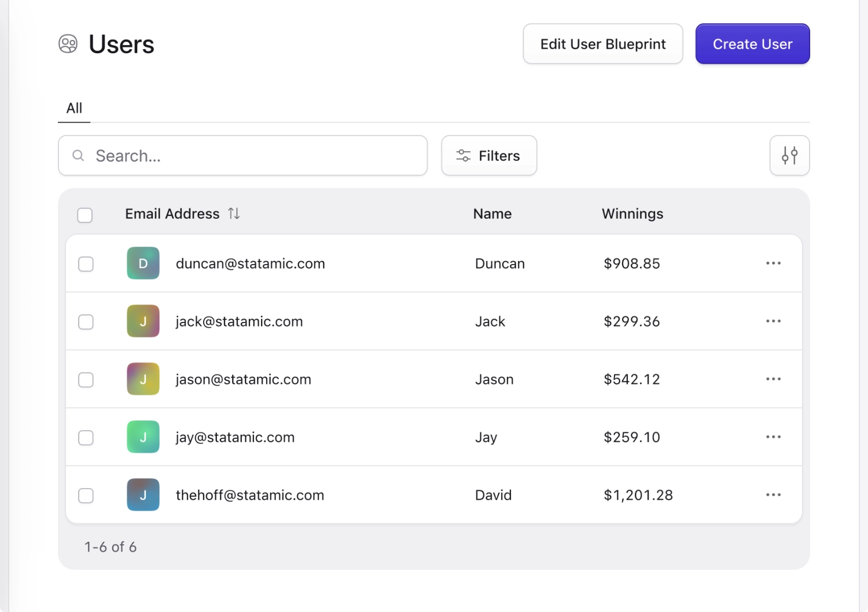The image size is (868, 612).
Task: Click the Users icon beside the page title
Action: coord(68,44)
